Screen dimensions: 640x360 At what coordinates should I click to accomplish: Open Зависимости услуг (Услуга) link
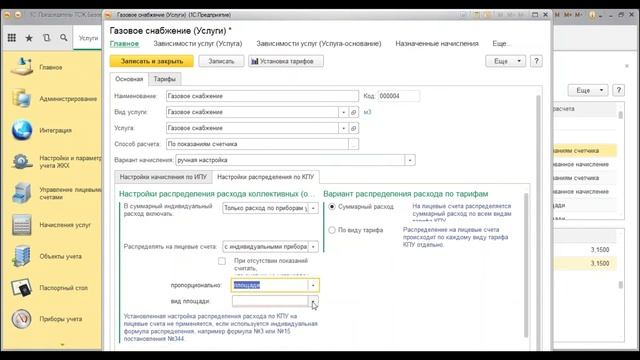(198, 43)
